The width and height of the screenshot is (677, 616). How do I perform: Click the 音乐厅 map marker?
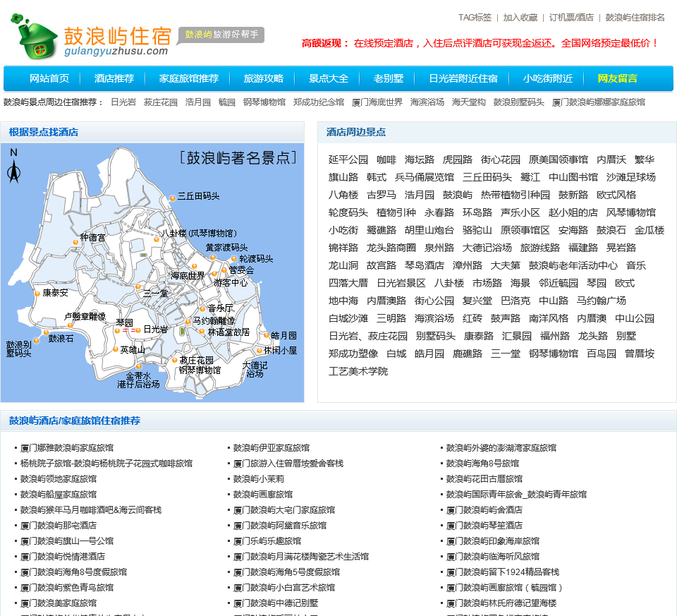tap(202, 308)
